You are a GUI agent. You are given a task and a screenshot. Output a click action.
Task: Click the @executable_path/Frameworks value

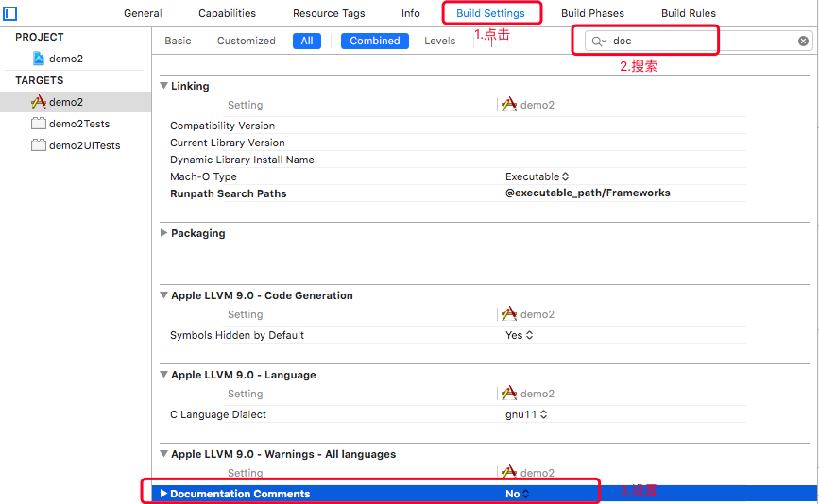(588, 193)
